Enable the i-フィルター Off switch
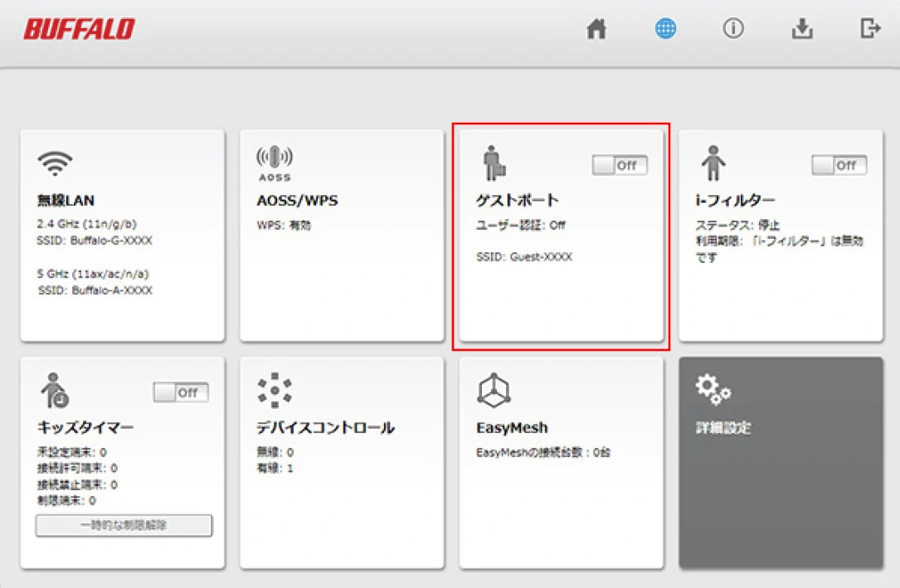This screenshot has height=588, width=900. pos(839,165)
